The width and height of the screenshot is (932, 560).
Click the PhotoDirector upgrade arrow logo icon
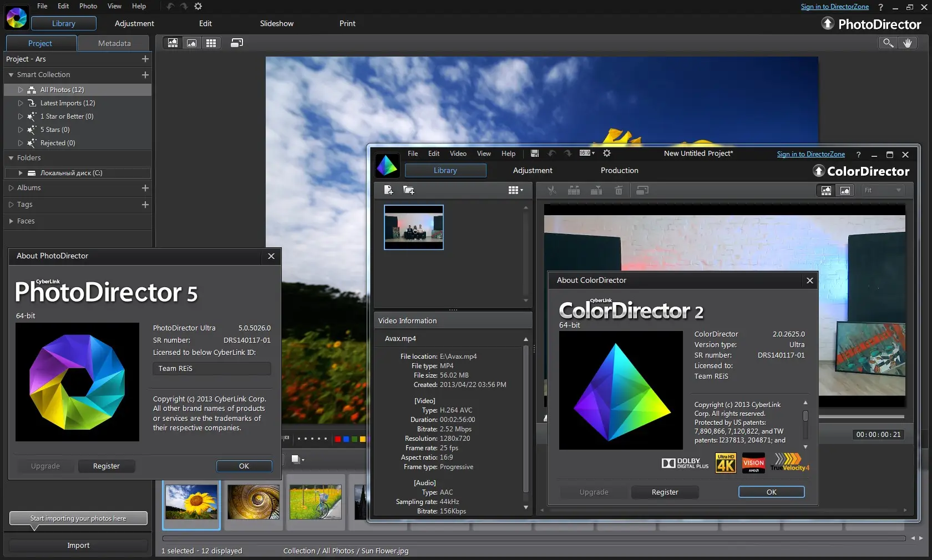[828, 23]
